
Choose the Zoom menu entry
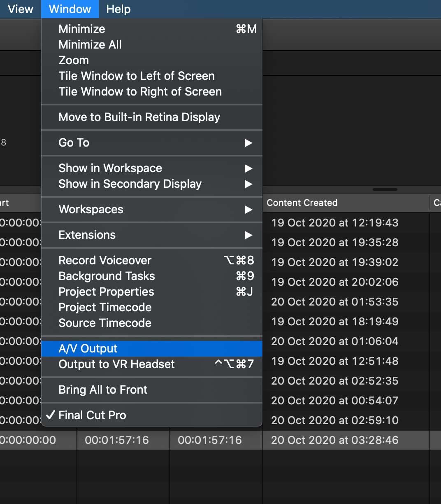click(152, 60)
